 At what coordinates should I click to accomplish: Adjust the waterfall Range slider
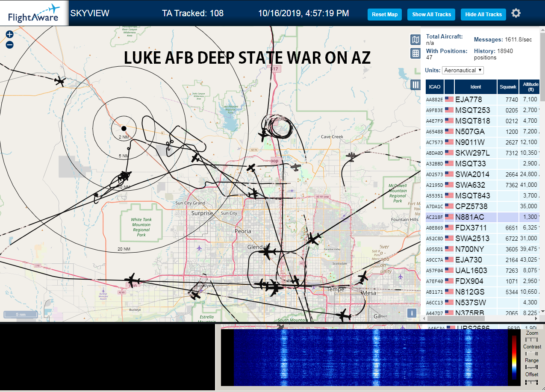coord(531,367)
